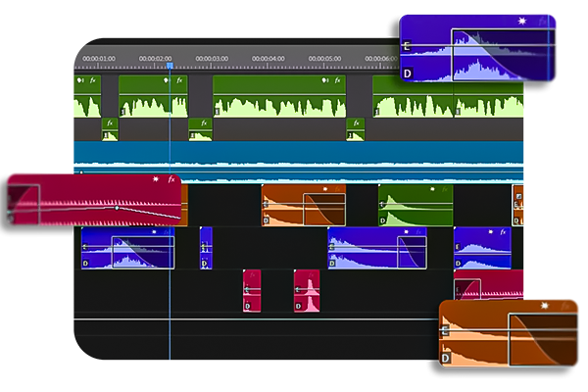Select the green clip with the decaying waveform
Viewport: 588px width, 392px height.
[x=415, y=206]
